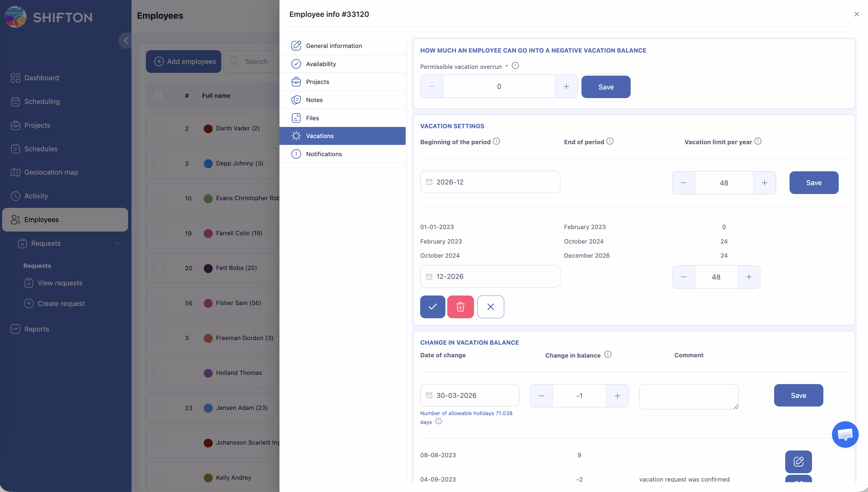Toggle the select-all checkbox in the table header
868x492 pixels.
pyautogui.click(x=158, y=96)
